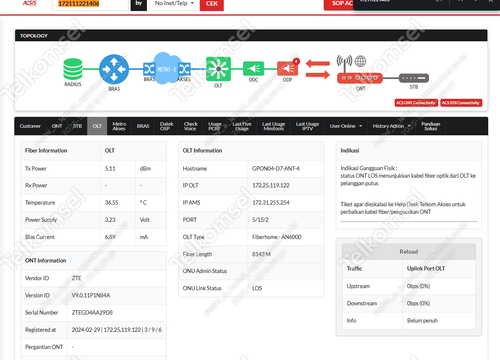Open the Datek OSP tab

coord(166,126)
